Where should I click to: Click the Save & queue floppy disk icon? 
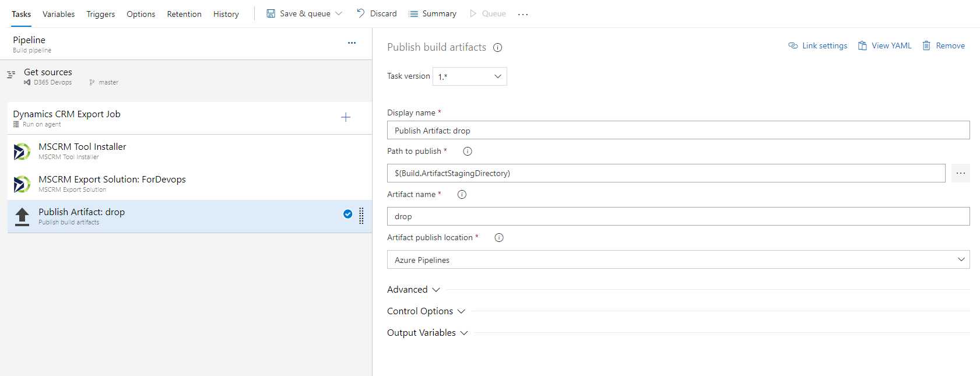[271, 13]
